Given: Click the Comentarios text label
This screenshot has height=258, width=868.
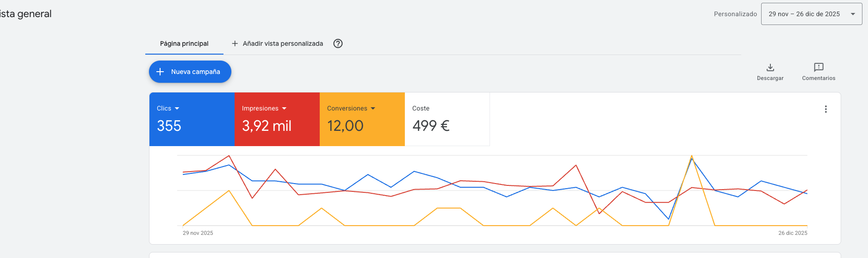Looking at the screenshot, I should pos(818,78).
